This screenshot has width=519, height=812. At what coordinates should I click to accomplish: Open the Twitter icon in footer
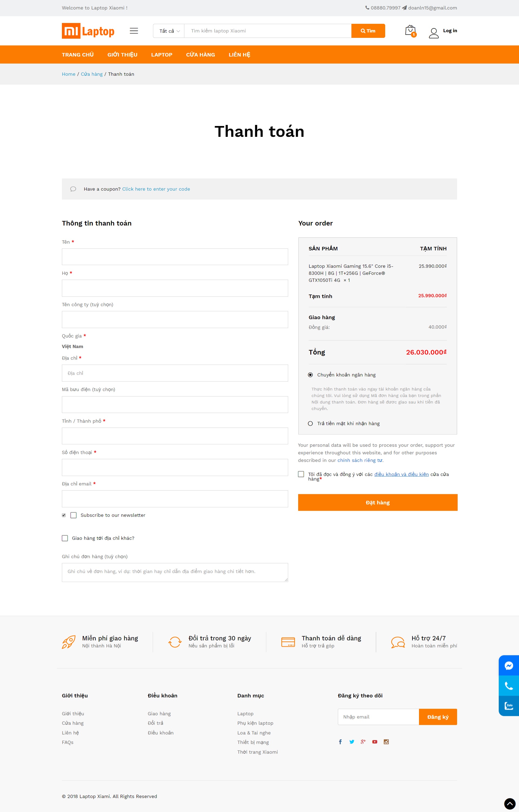[x=352, y=741]
